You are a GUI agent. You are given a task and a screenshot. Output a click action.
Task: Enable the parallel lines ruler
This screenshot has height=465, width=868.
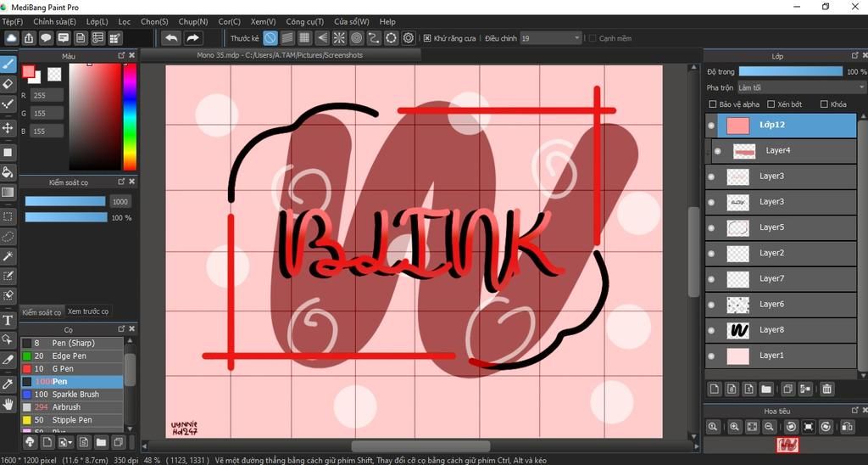point(287,37)
